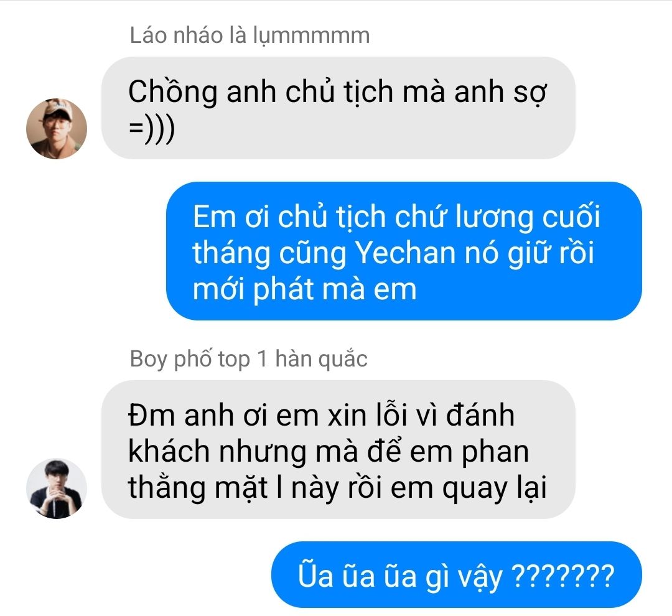Tap the sender name "Boy phố top 1 hàn quốc"

[248, 359]
